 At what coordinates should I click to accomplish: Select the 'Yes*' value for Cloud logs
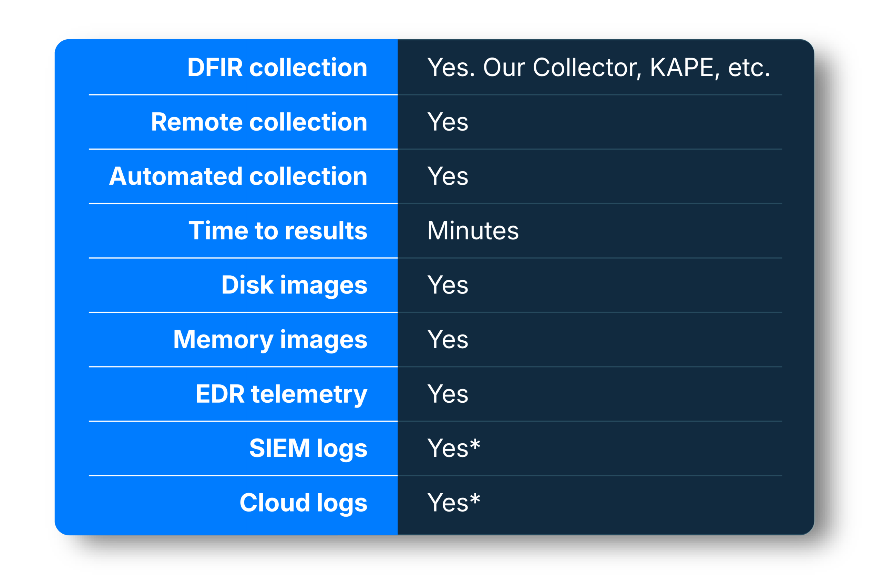[x=454, y=503]
